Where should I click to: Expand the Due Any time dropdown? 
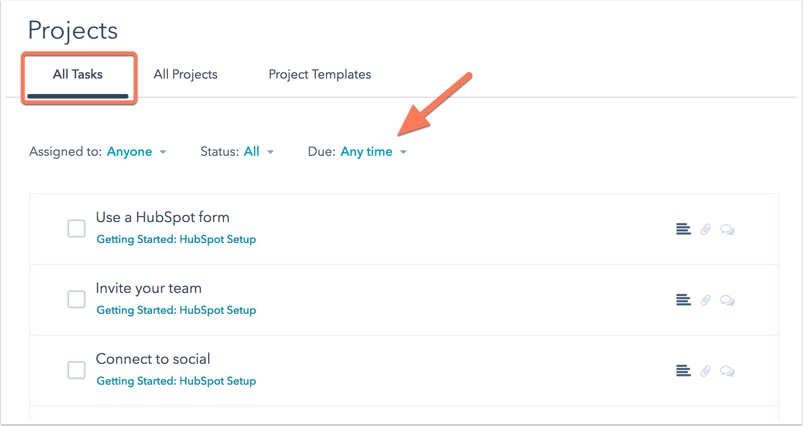click(373, 152)
